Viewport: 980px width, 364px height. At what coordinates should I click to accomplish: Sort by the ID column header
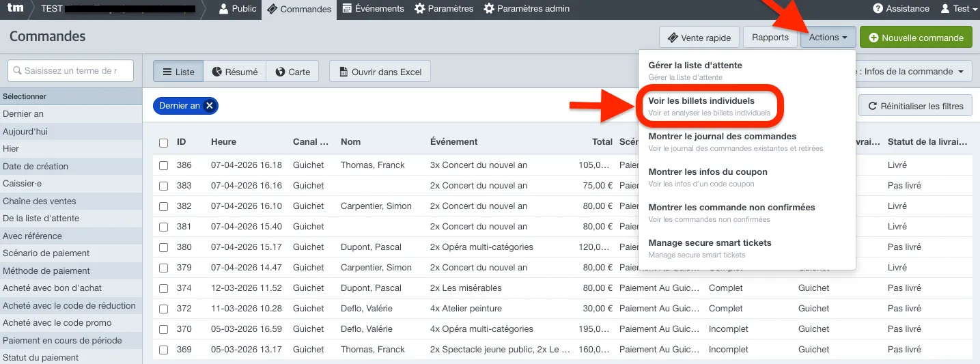coord(182,142)
